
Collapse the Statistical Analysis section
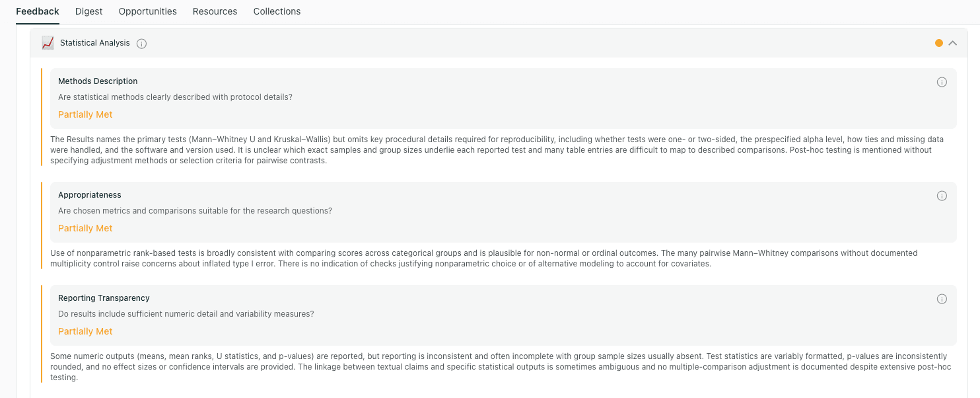952,42
